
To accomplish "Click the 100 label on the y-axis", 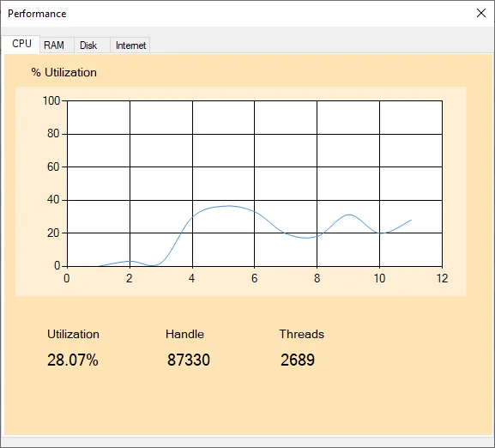I will point(51,100).
